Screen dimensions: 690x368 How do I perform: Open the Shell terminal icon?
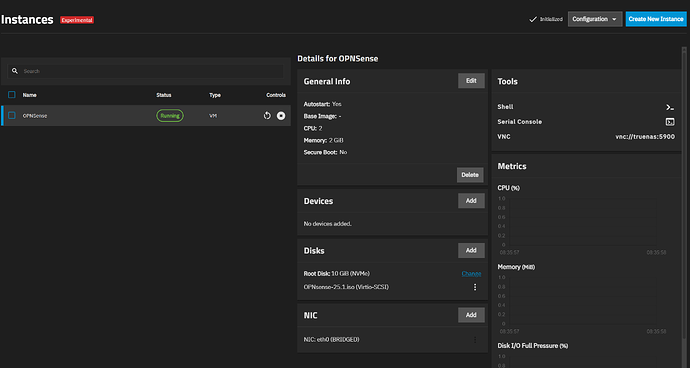[670, 107]
